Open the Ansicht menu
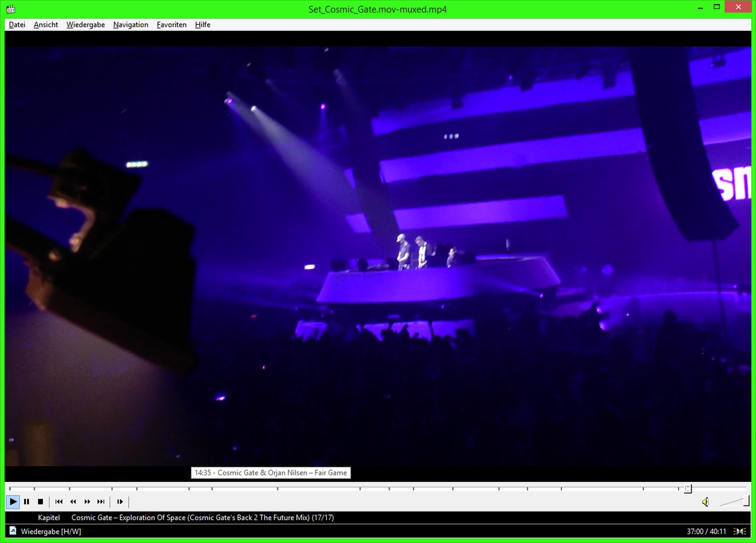This screenshot has width=756, height=543. tap(46, 25)
